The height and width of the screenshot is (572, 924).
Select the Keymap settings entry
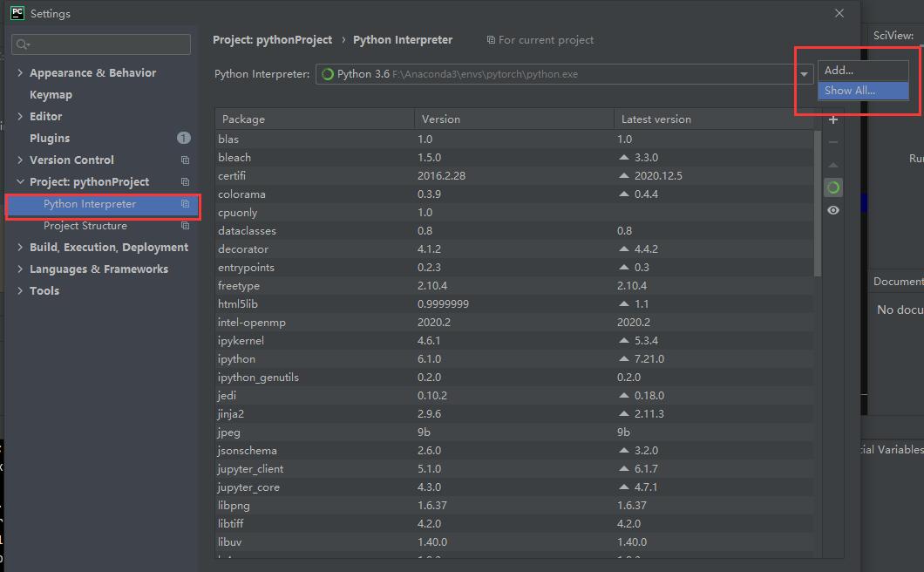[51, 94]
